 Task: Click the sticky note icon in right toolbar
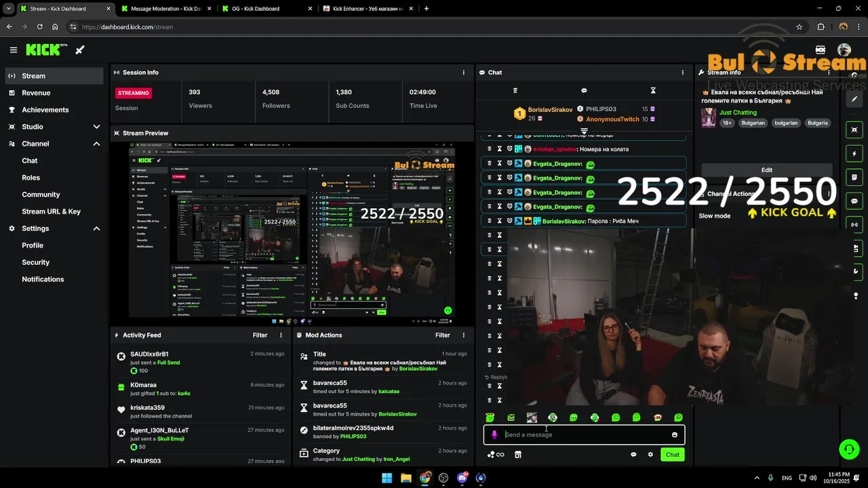tap(854, 178)
